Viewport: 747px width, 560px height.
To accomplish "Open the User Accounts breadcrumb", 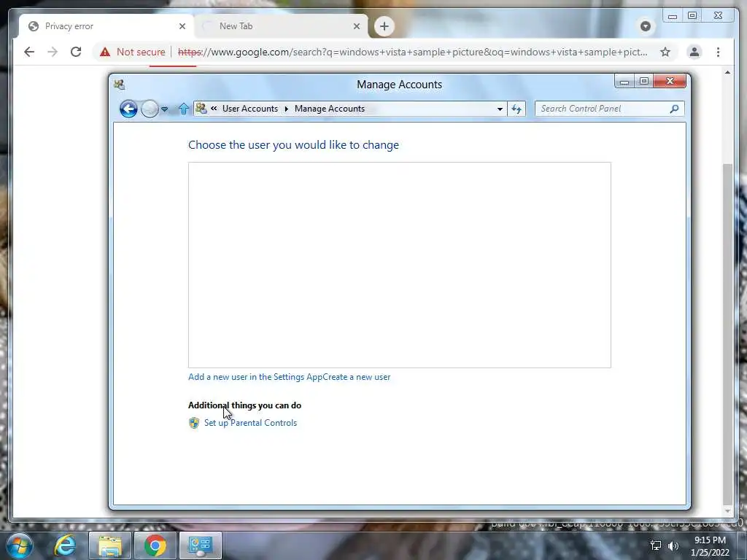I will (x=249, y=109).
